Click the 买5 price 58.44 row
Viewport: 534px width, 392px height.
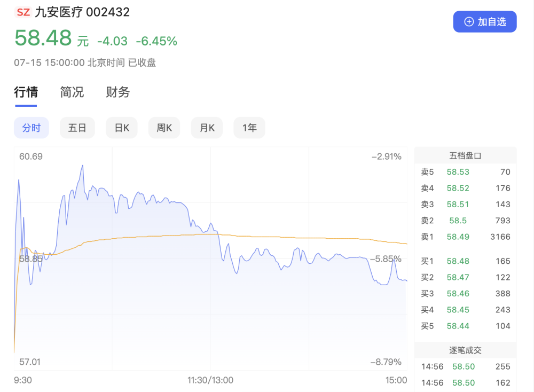pos(465,326)
